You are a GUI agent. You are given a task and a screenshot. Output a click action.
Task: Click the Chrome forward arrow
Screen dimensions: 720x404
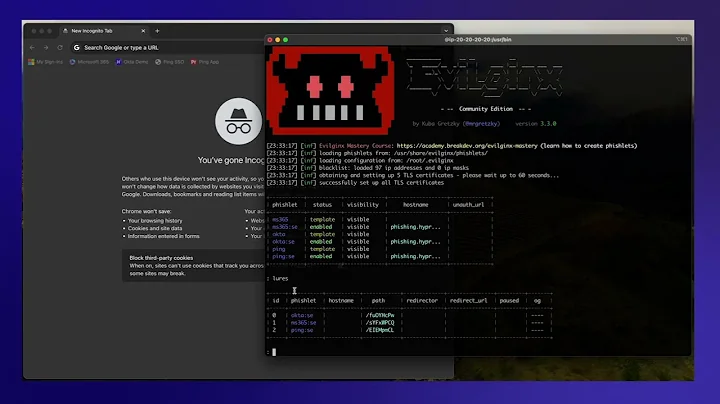pyautogui.click(x=46, y=47)
